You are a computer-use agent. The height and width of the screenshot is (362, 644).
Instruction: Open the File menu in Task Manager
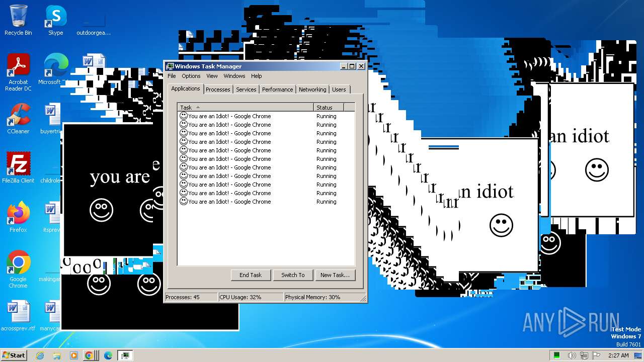pyautogui.click(x=172, y=76)
